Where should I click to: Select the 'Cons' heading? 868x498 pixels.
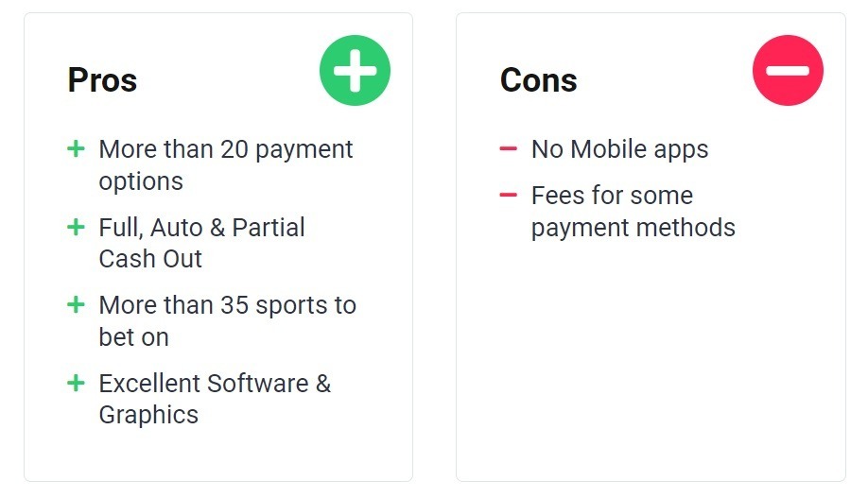539,79
